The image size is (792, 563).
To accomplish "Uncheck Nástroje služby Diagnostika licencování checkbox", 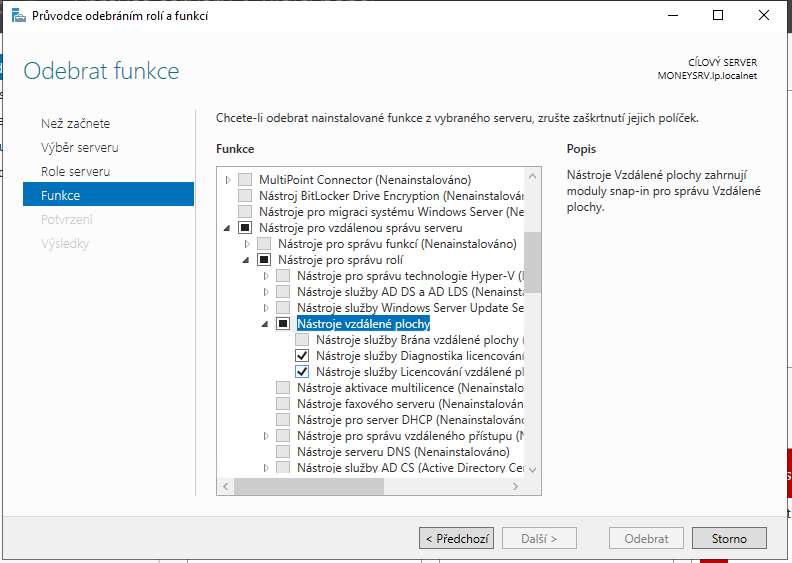I will 302,356.
